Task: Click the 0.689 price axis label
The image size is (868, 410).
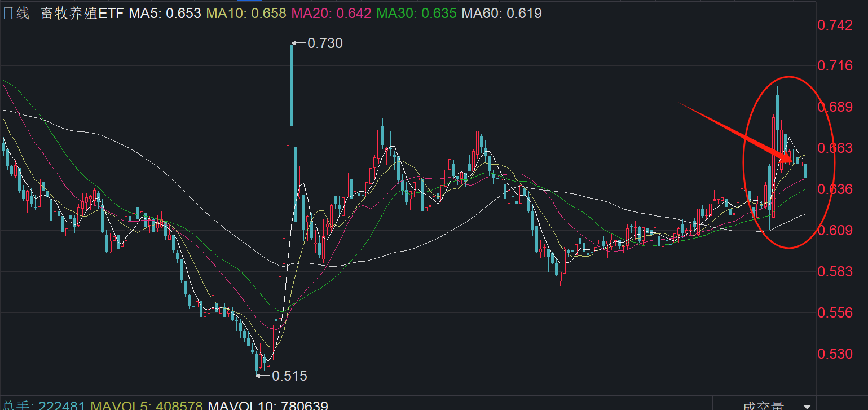Action: coord(835,107)
